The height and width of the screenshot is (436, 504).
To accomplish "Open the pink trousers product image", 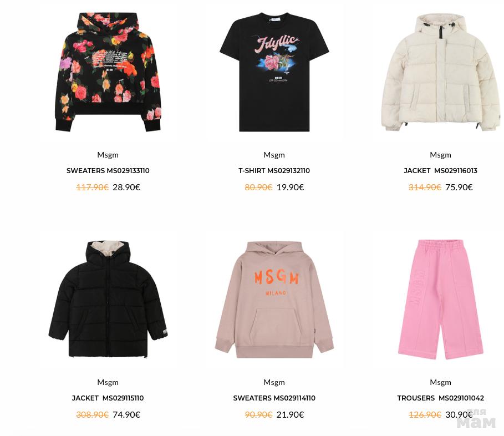I will pyautogui.click(x=440, y=300).
